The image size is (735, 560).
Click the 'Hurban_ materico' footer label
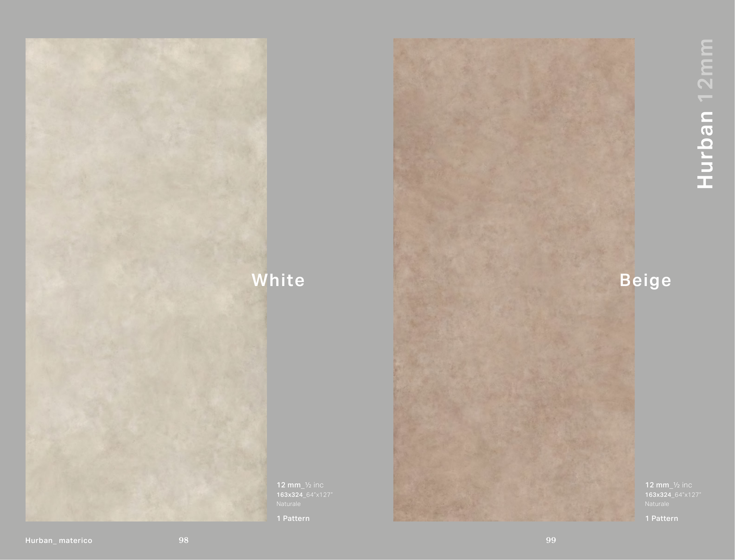tap(59, 540)
